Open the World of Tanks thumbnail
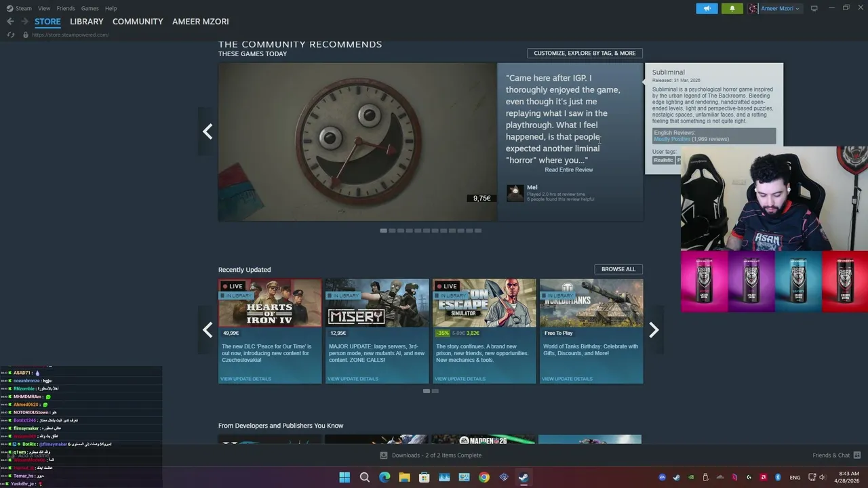868x488 pixels. [591, 303]
